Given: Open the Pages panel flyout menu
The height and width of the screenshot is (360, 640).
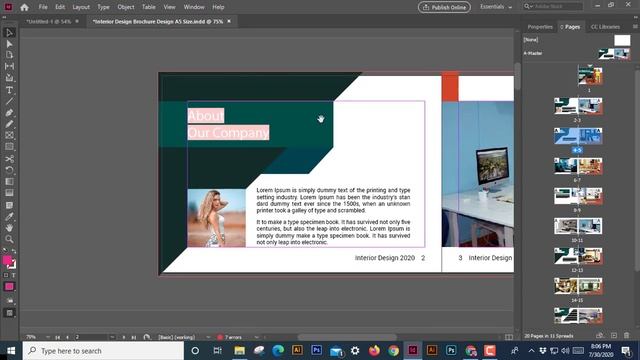Looking at the screenshot, I should click(635, 27).
